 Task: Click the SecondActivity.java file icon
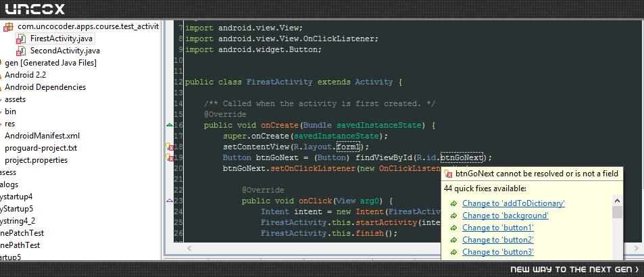[21, 51]
